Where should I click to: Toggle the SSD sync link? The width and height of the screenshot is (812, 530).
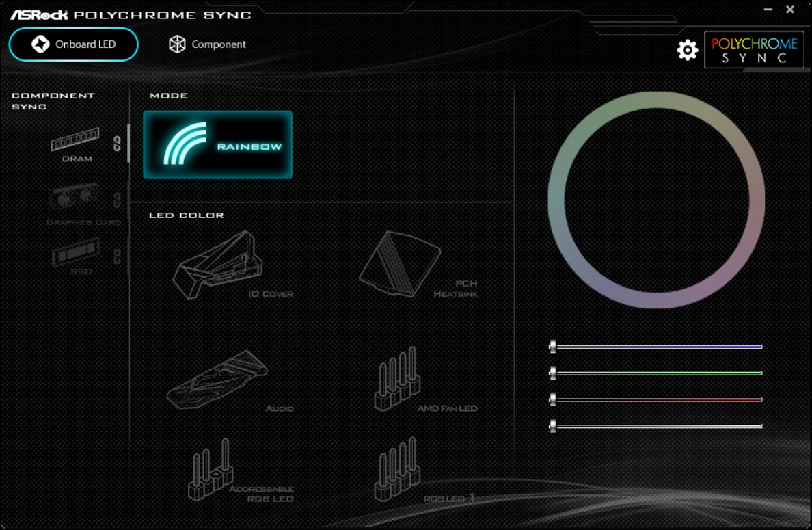coord(118,256)
